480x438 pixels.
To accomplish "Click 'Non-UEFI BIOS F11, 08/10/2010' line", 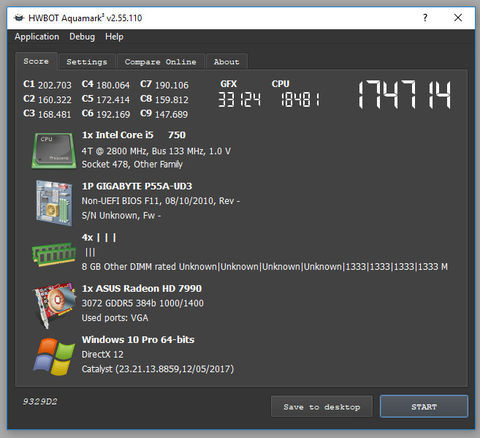I will (x=161, y=201).
